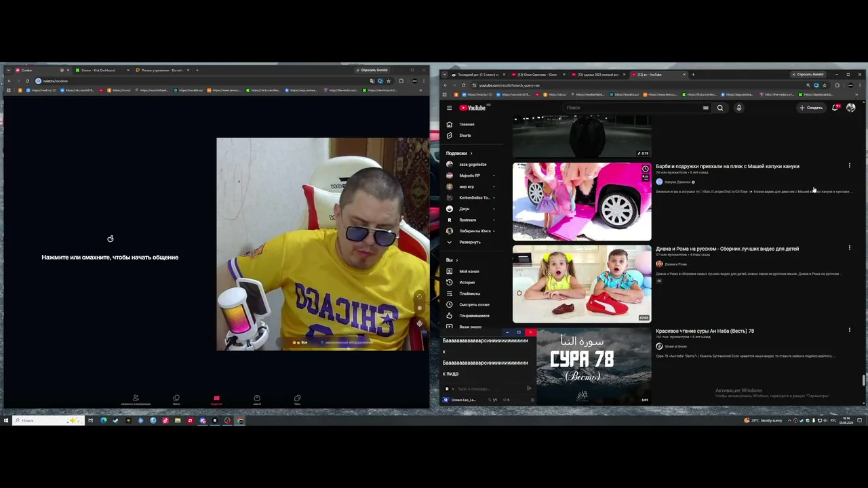Add Barbie video to Watch later clock icon

(x=645, y=169)
